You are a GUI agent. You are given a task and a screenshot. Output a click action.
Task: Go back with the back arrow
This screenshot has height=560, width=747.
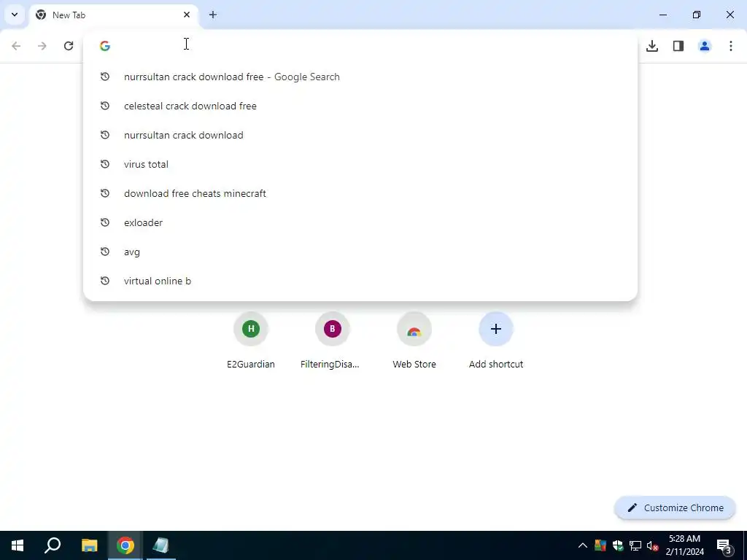(x=16, y=46)
